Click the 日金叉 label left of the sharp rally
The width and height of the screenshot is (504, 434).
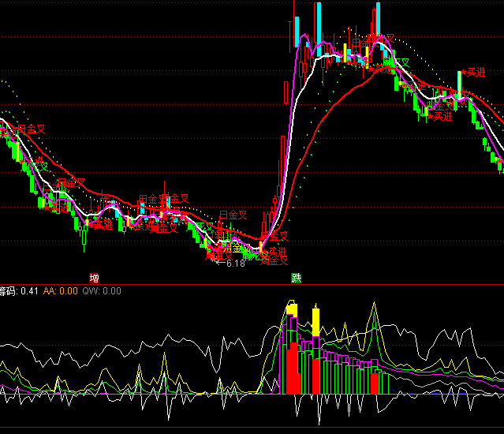233,215
